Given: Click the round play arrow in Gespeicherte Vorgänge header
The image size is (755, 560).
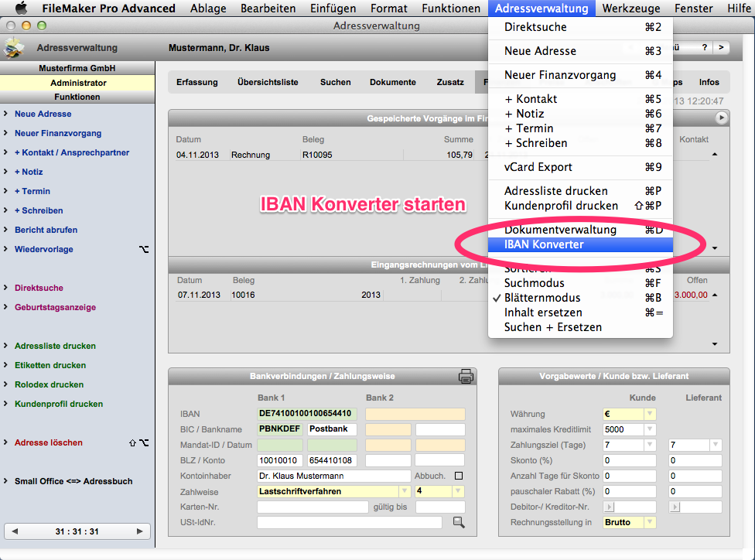Looking at the screenshot, I should (721, 118).
